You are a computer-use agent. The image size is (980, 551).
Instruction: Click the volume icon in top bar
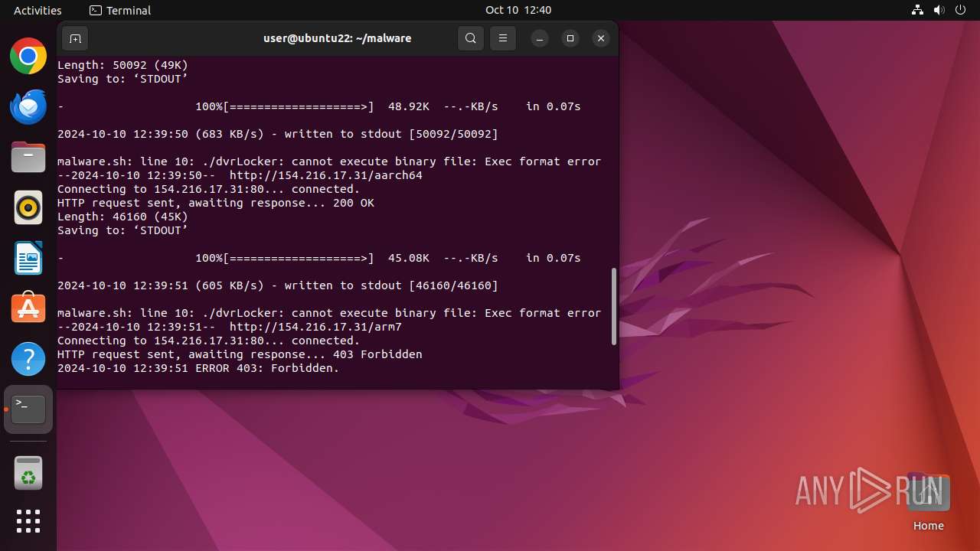pos(939,10)
